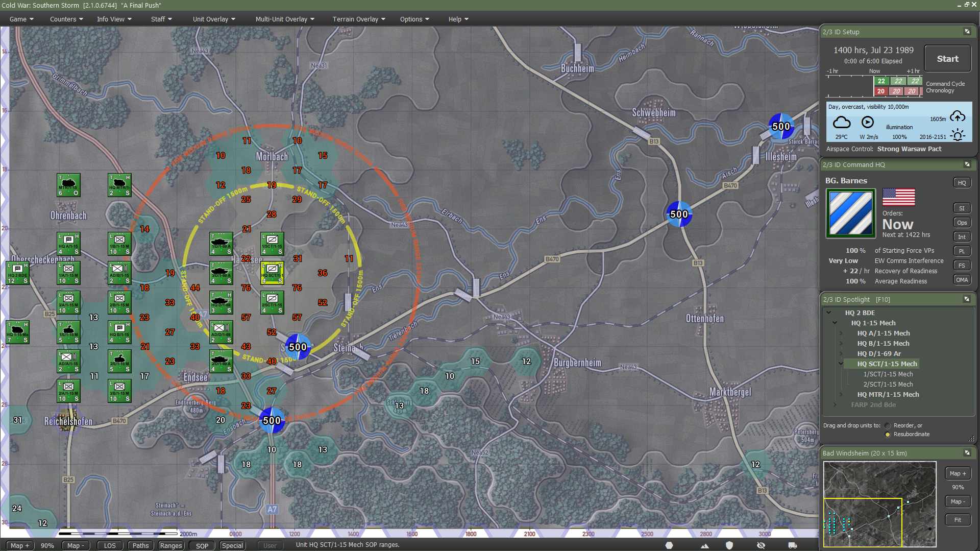
Task: Open the Terrain Overlay menu
Action: tap(359, 19)
